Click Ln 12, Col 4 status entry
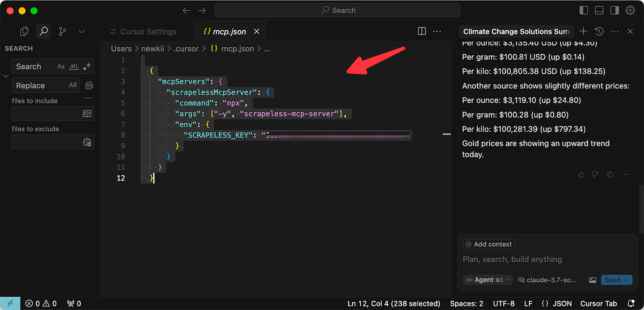 (394, 303)
